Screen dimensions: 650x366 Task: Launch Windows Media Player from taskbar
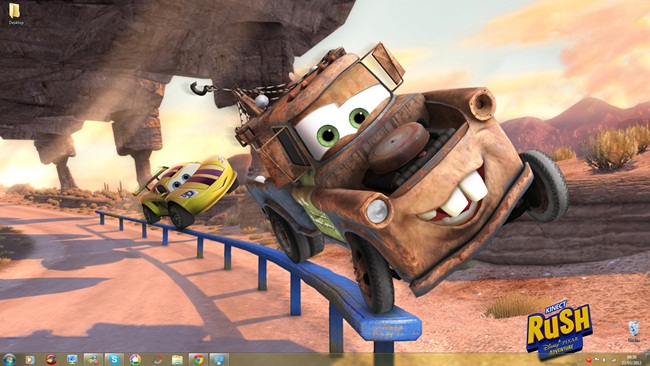pyautogui.click(x=30, y=360)
